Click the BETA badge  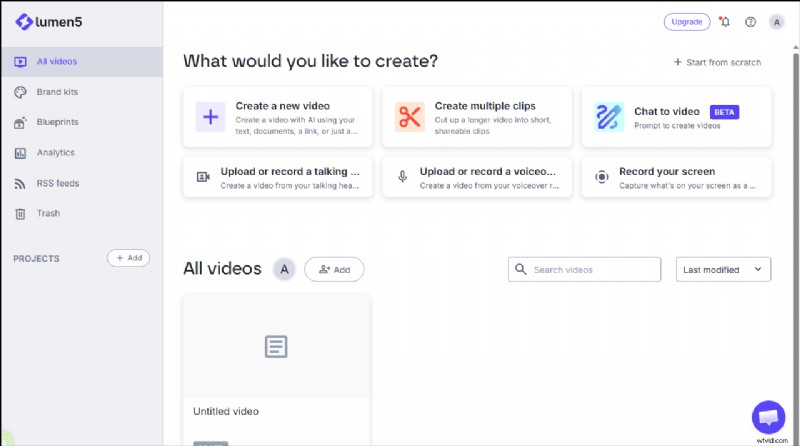[724, 112]
